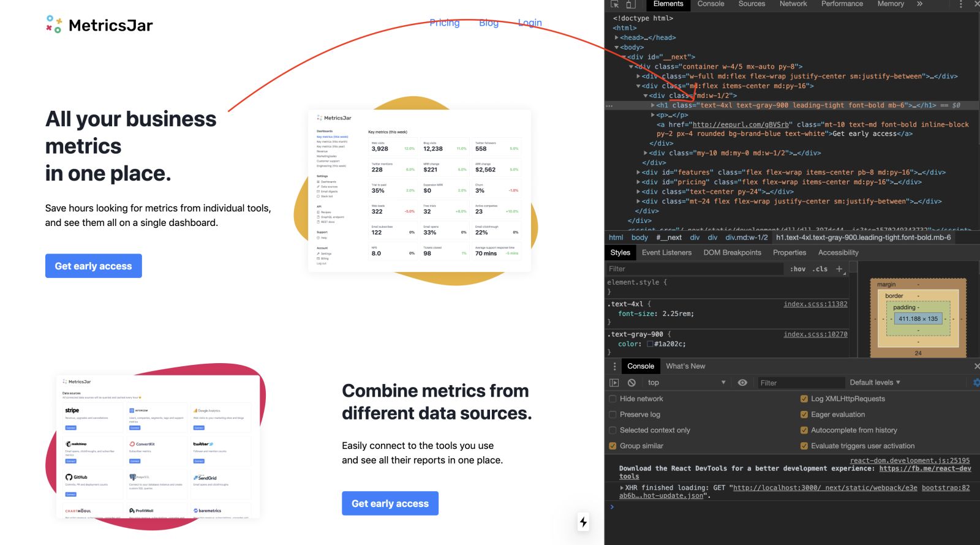The height and width of the screenshot is (545, 980).
Task: Open the Default levels dropdown
Action: 875,383
